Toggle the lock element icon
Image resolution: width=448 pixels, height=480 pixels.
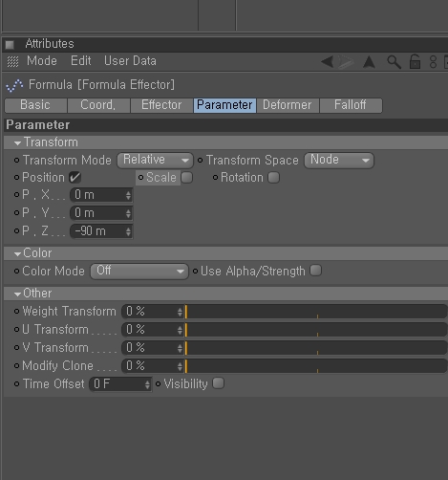click(415, 62)
